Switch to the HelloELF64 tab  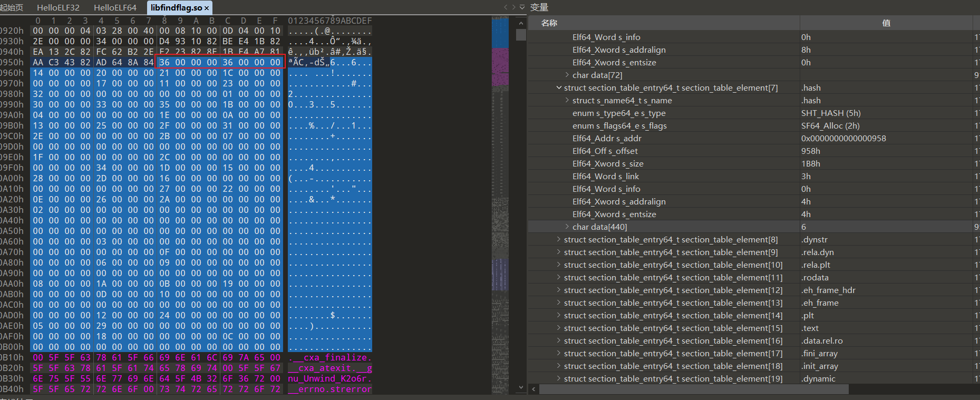pyautogui.click(x=115, y=7)
